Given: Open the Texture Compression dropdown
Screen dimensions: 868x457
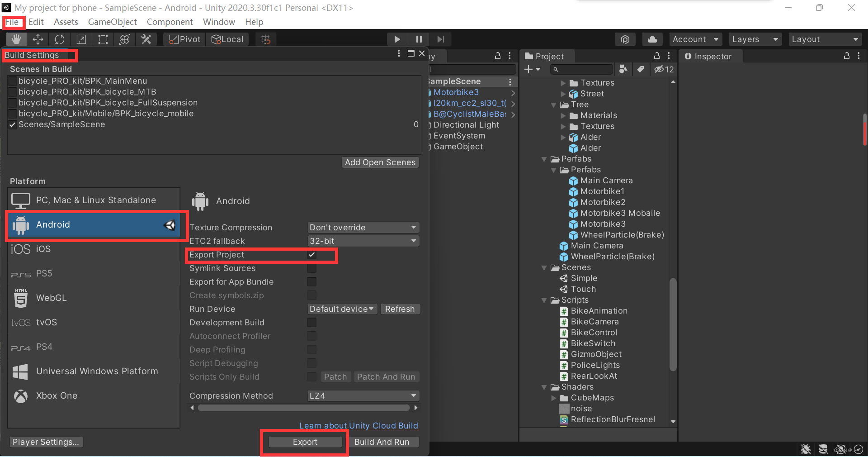Looking at the screenshot, I should [x=363, y=227].
